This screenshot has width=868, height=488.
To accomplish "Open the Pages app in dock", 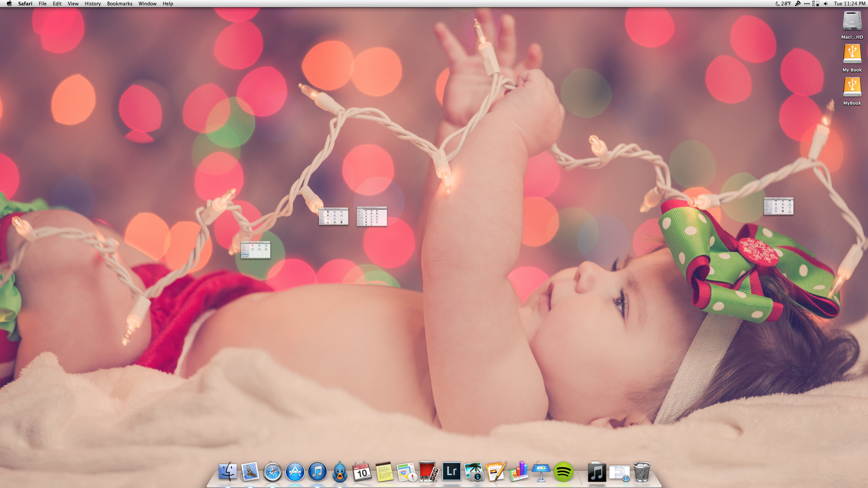I will click(496, 472).
